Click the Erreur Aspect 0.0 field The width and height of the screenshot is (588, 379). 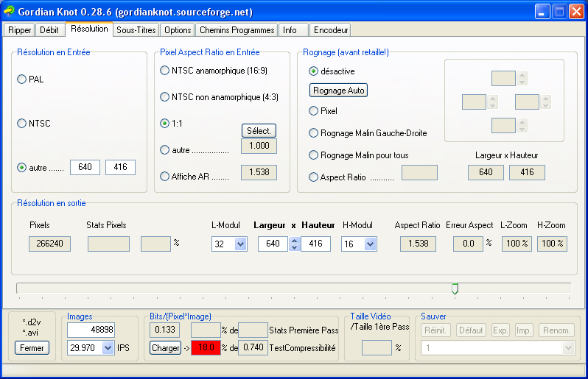[468, 244]
